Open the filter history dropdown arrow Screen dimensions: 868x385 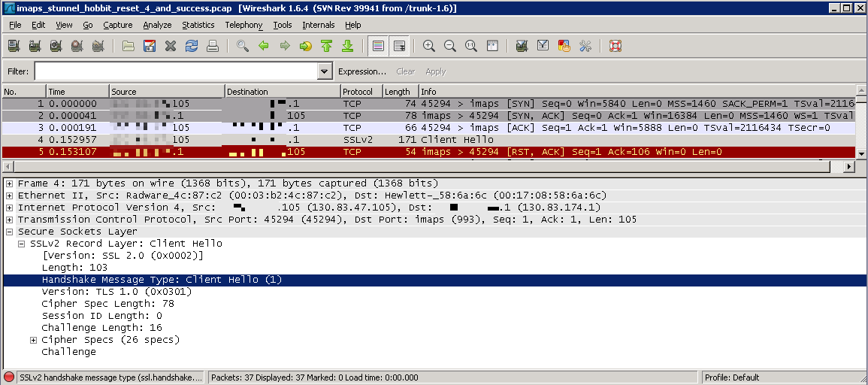coord(325,71)
